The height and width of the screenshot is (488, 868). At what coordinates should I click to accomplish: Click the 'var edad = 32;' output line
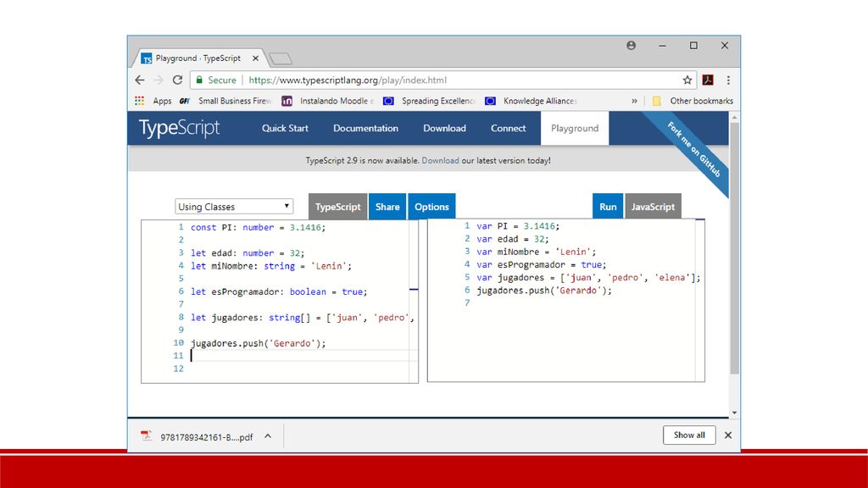click(513, 239)
